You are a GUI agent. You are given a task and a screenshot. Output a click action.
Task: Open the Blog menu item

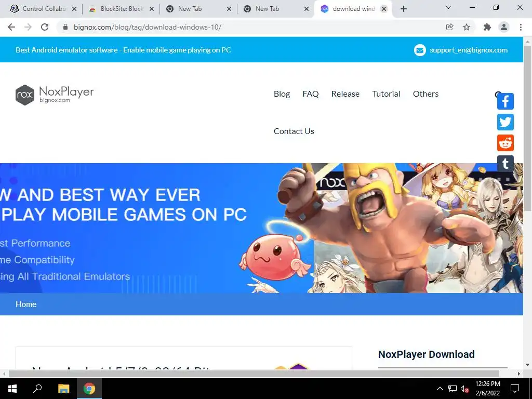(x=282, y=94)
